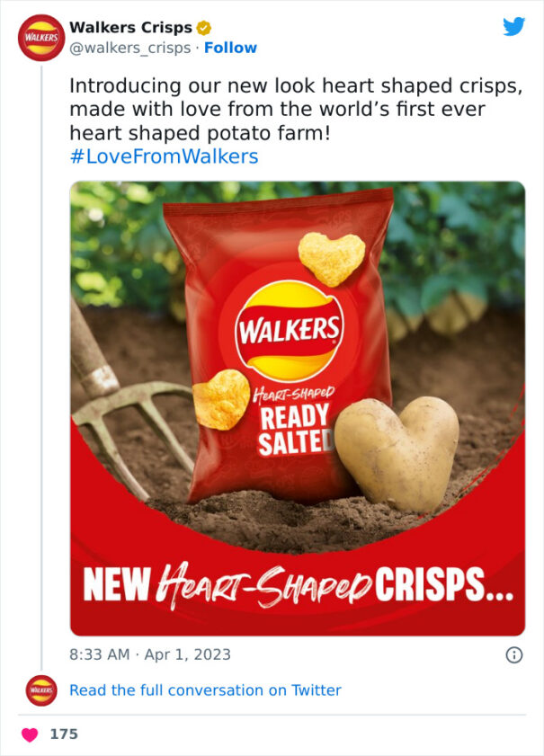Click the Walkers Crisps display name
544x756 pixels.
click(130, 28)
